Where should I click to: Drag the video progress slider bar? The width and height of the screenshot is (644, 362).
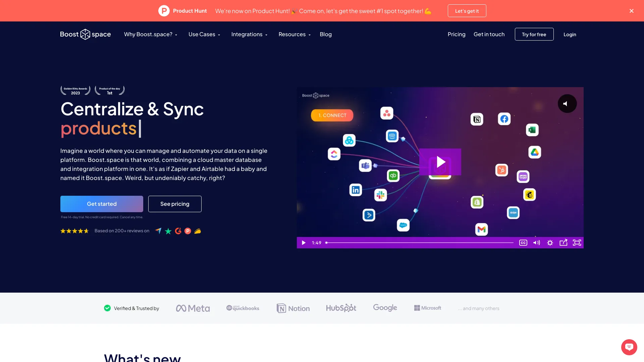pos(327,243)
